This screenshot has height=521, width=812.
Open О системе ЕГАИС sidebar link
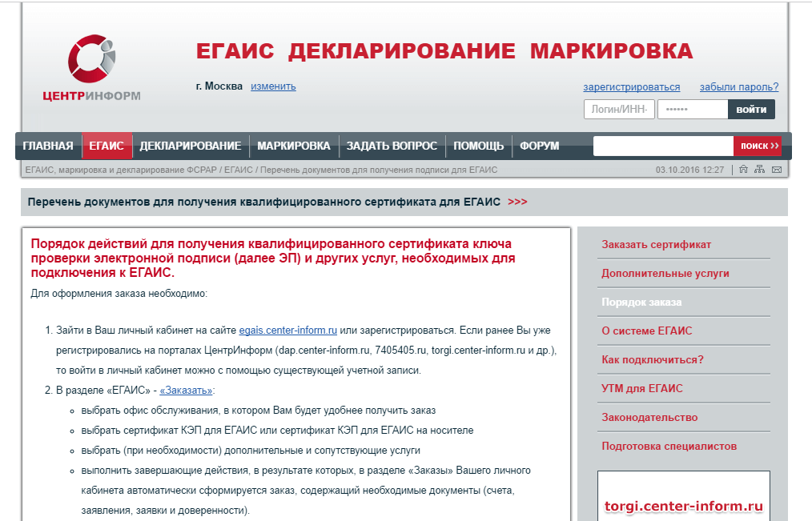coord(647,331)
